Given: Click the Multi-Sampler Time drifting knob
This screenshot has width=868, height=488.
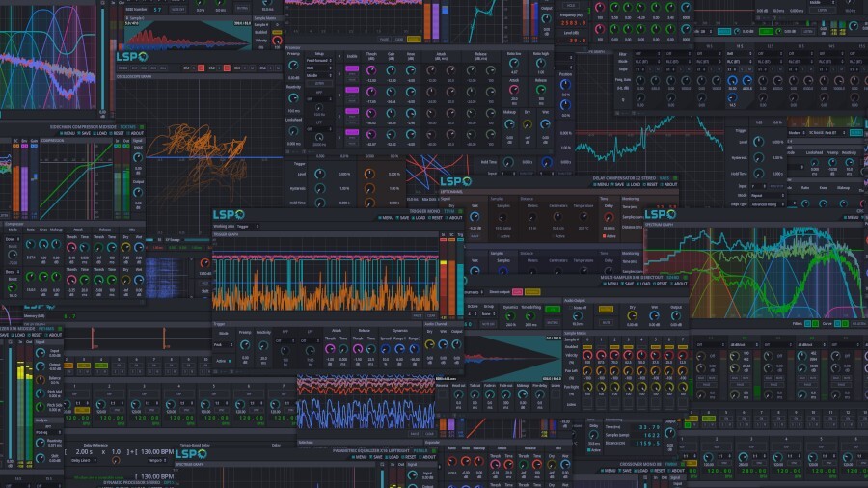Looking at the screenshot, I should [x=530, y=316].
